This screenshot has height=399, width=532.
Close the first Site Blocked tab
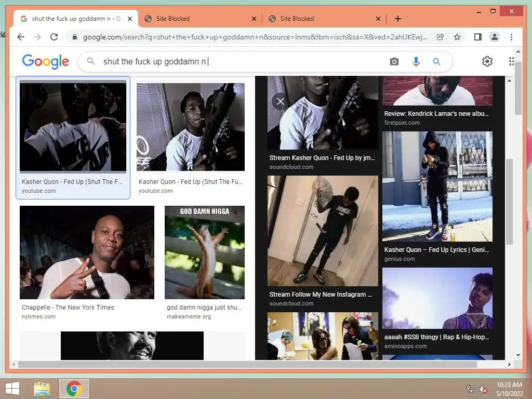[x=254, y=19]
